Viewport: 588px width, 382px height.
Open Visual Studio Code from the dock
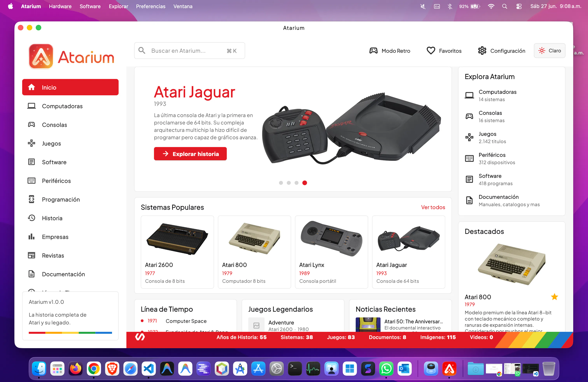coord(149,369)
